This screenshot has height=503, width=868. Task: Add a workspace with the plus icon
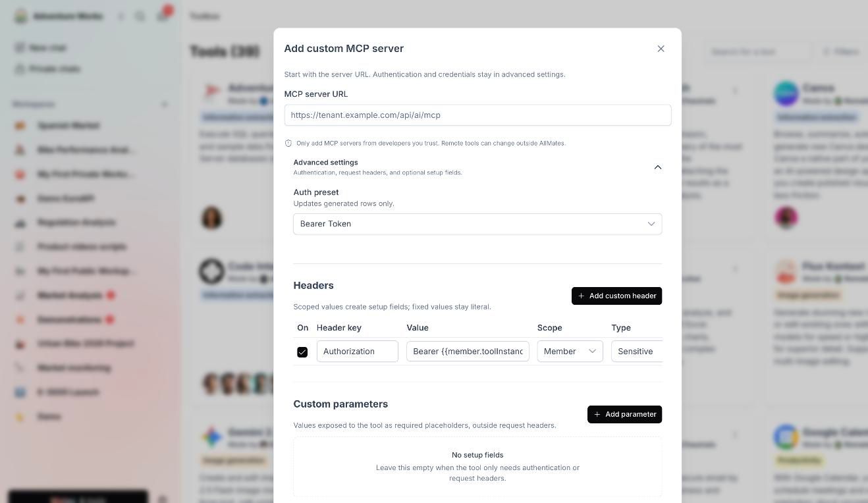pyautogui.click(x=165, y=104)
